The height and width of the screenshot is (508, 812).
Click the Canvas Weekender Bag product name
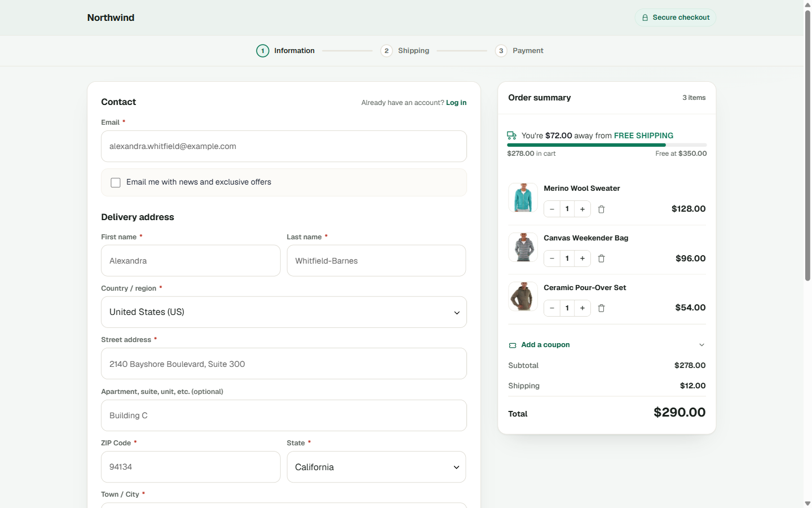tap(586, 238)
